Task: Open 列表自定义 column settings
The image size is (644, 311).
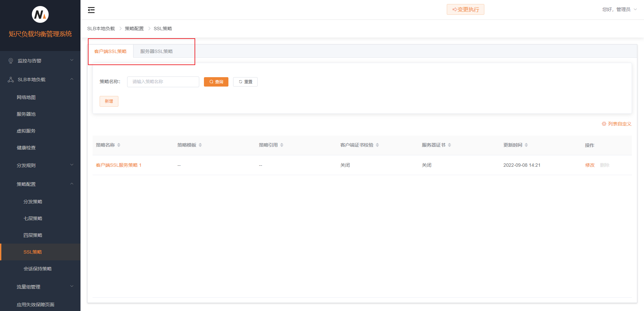Action: point(616,124)
